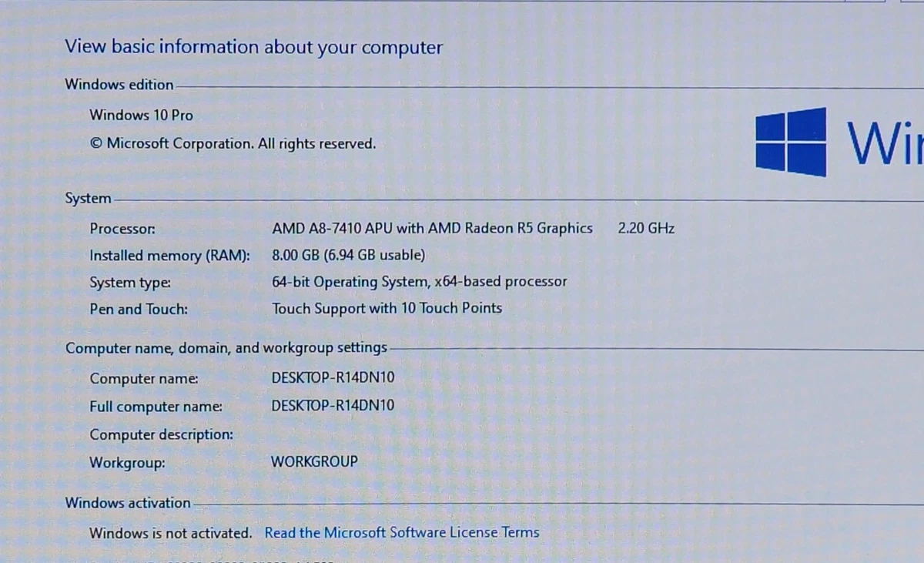Open the Microsoft Software License Terms link

(402, 532)
